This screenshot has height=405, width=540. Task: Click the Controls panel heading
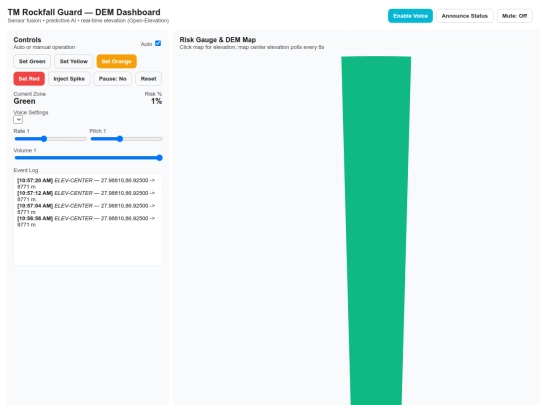(27, 40)
